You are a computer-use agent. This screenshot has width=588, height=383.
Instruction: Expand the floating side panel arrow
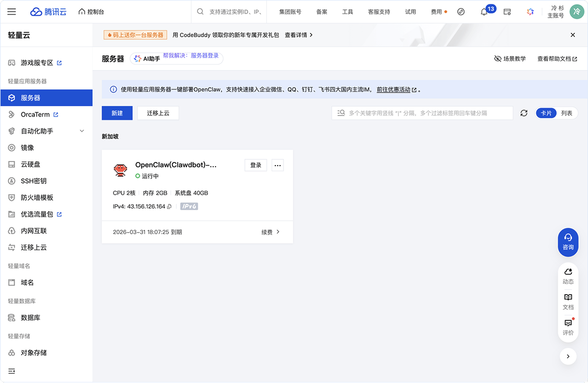pyautogui.click(x=568, y=356)
